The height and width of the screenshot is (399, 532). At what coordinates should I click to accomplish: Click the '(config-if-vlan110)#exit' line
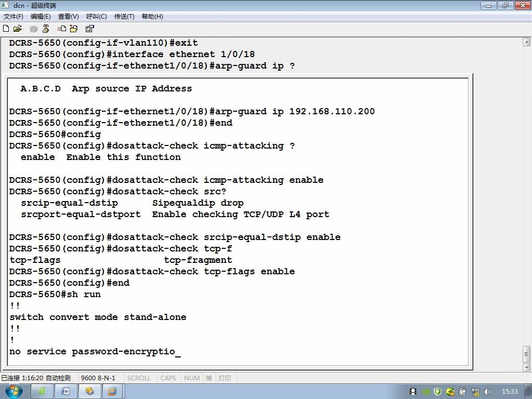[103, 43]
